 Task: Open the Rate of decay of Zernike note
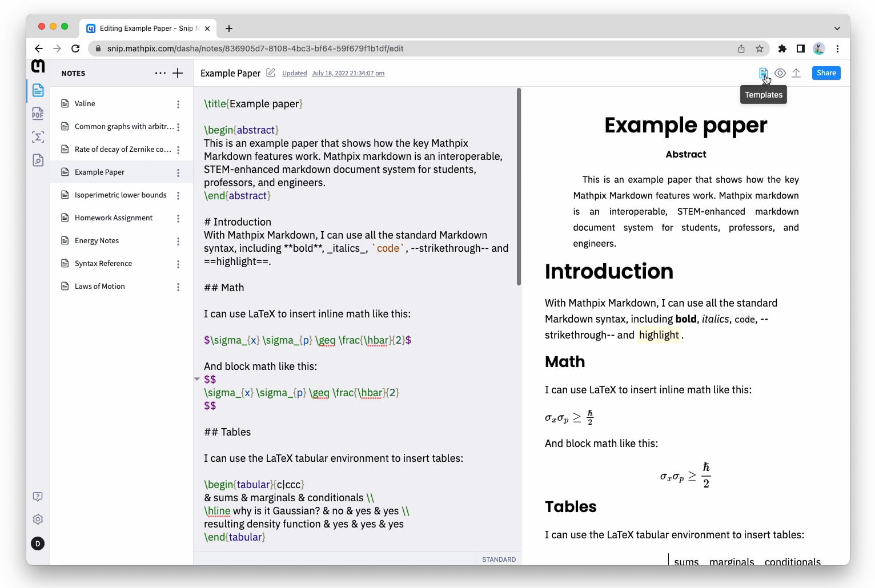click(x=122, y=150)
